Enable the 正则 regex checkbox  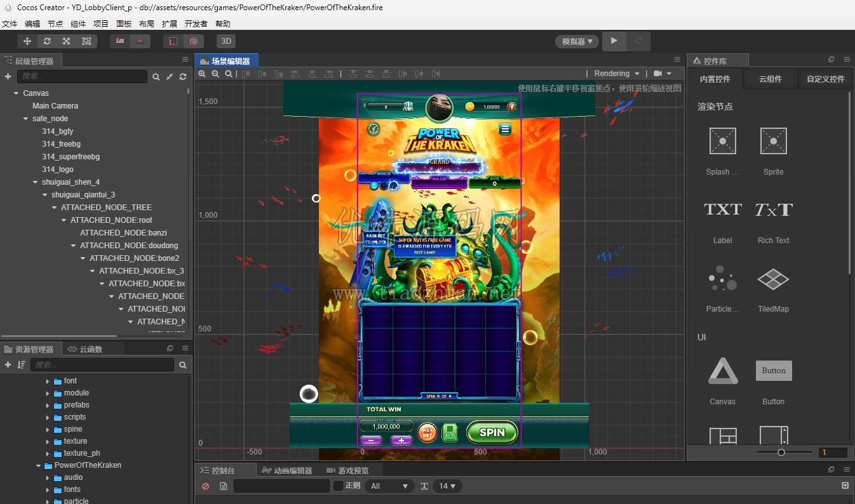click(x=339, y=486)
